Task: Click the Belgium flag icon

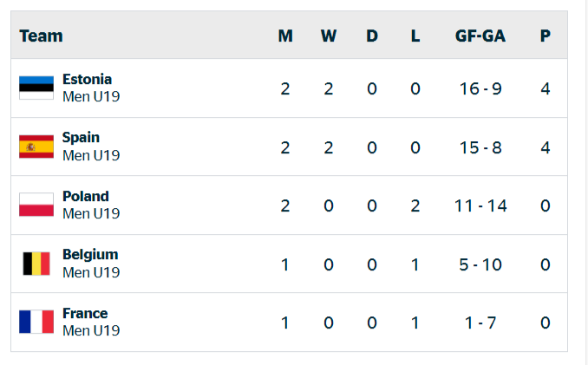Action: coord(36,264)
